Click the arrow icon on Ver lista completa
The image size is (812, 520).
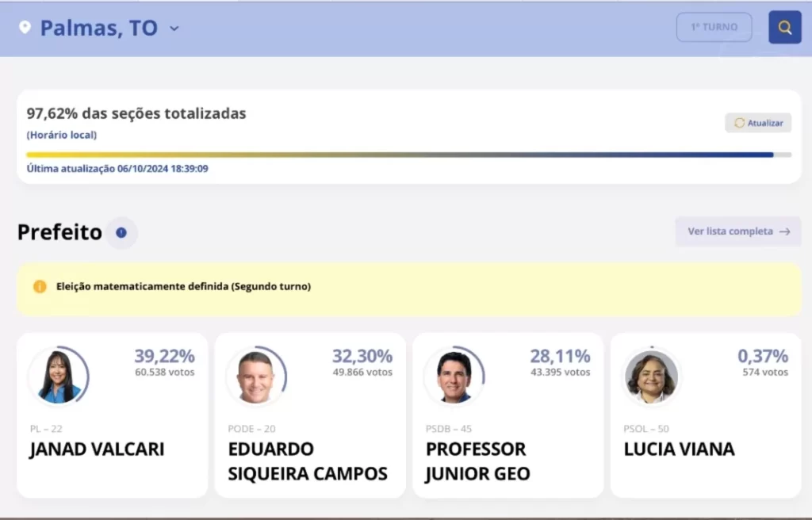pyautogui.click(x=784, y=231)
